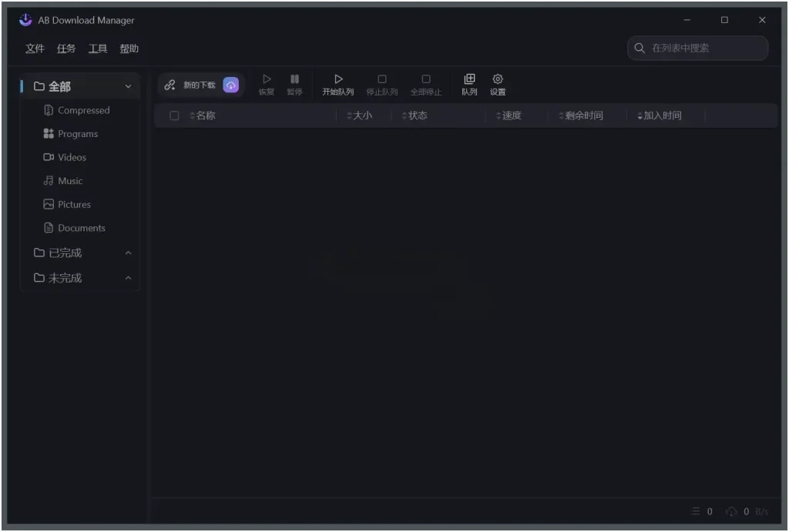Viewport: 789px width, 532px height.
Task: Click the 0 B/s speed text
Action: pyautogui.click(x=756, y=511)
